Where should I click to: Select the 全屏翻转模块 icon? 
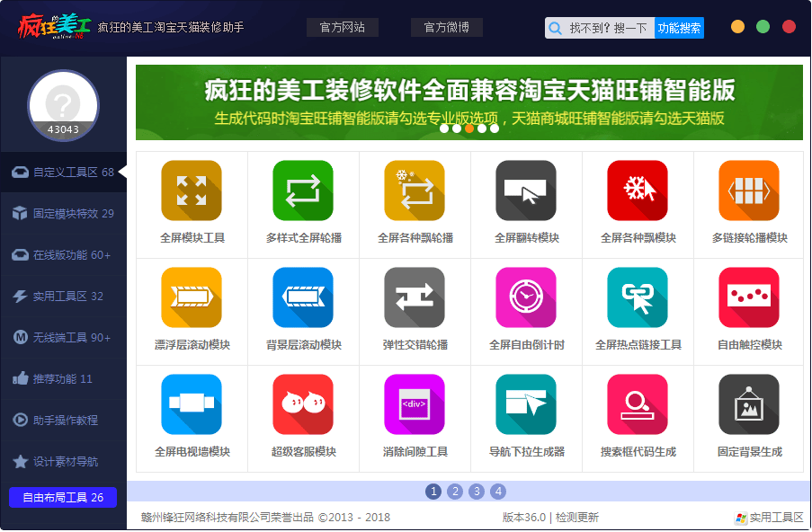click(x=526, y=191)
